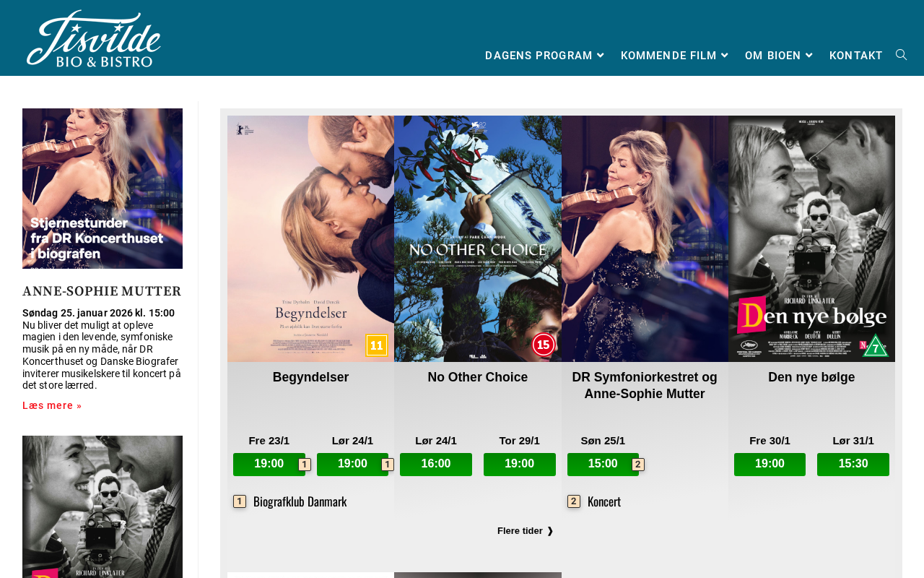924x578 pixels.
Task: Click the Biografklub Danmark legend text
Action: [300, 501]
